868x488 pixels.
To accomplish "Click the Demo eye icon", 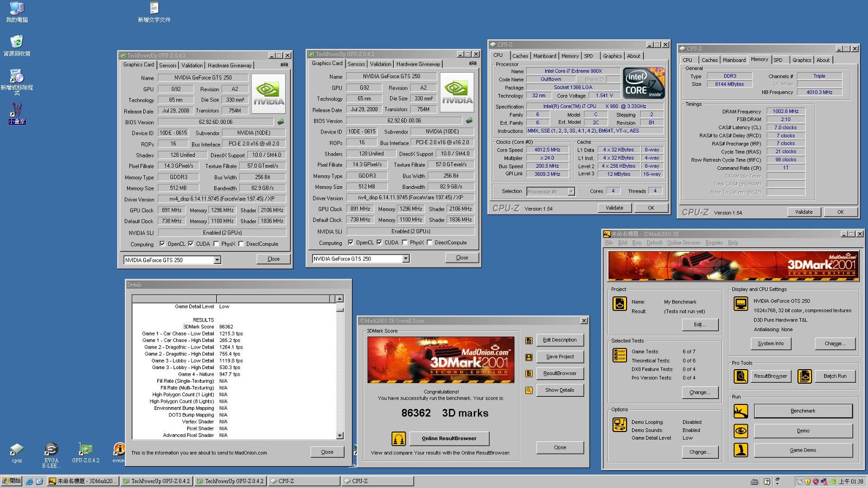I will [741, 431].
